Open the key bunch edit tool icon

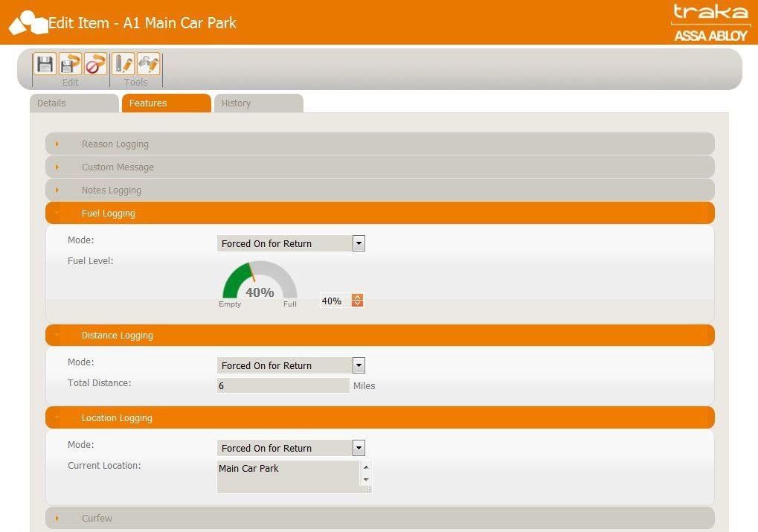click(x=149, y=64)
